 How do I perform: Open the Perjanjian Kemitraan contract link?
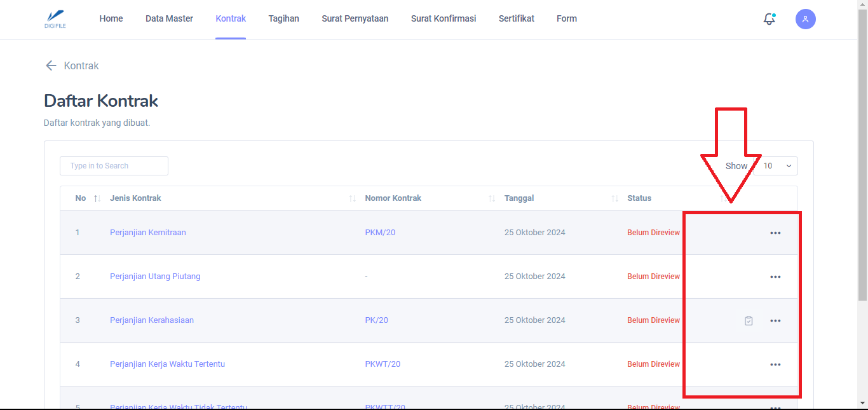(147, 233)
